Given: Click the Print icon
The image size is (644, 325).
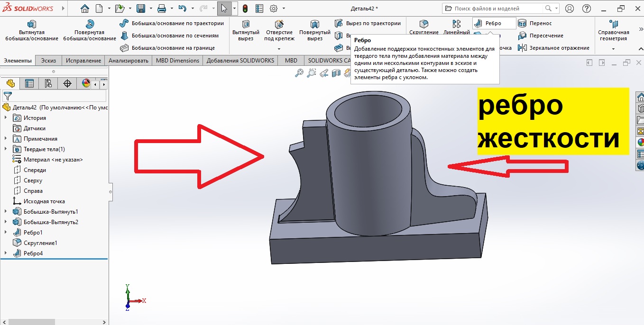Looking at the screenshot, I should (161, 9).
